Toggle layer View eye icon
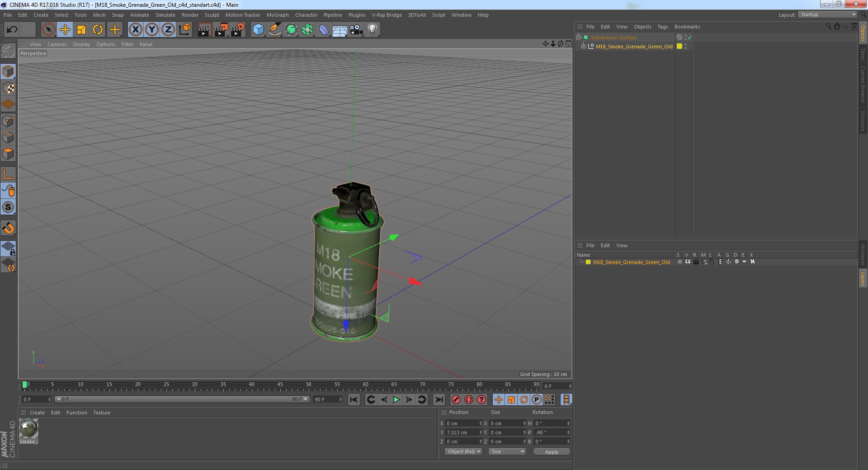 point(688,262)
